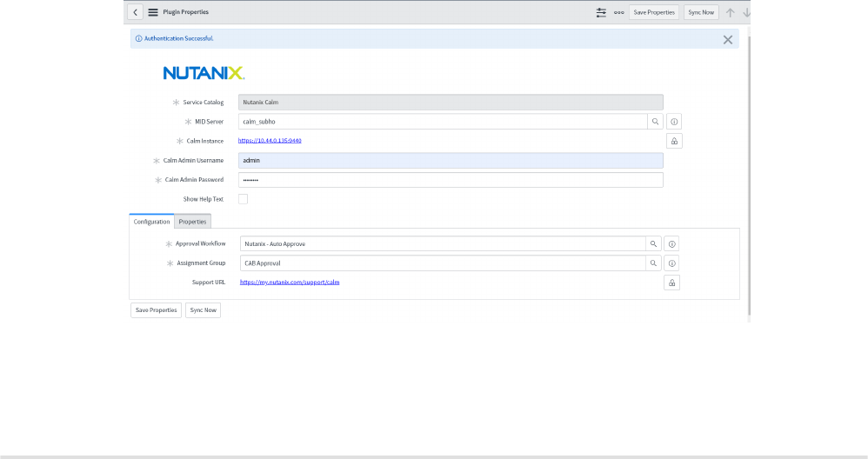Image resolution: width=868 pixels, height=459 pixels.
Task: Go to previous record up arrow
Action: click(731, 12)
